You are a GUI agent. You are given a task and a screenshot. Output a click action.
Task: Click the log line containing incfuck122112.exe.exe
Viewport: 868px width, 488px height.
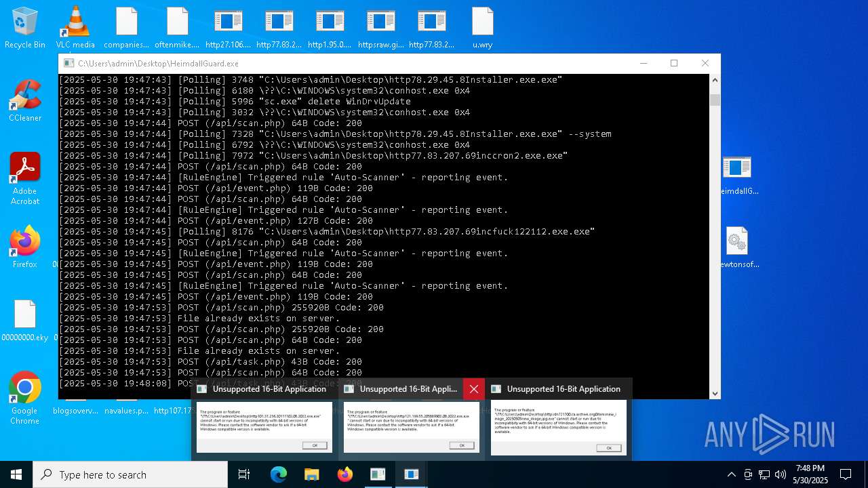[327, 232]
